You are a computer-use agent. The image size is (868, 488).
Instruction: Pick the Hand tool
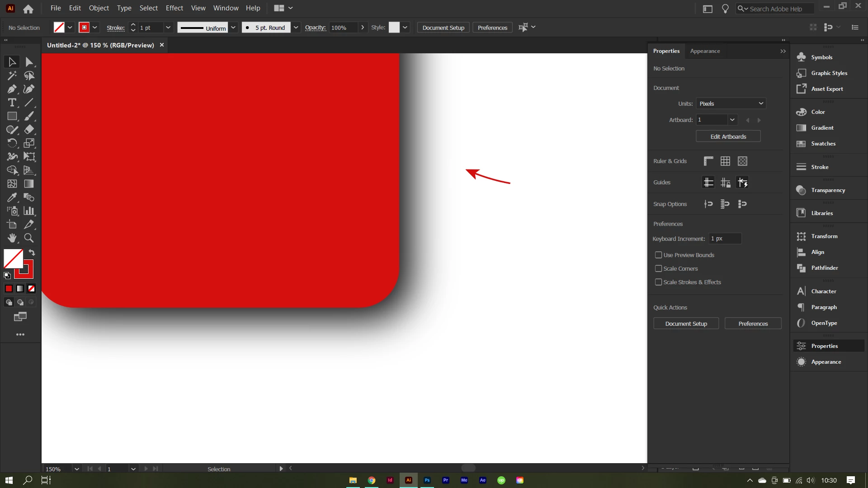coord(12,238)
